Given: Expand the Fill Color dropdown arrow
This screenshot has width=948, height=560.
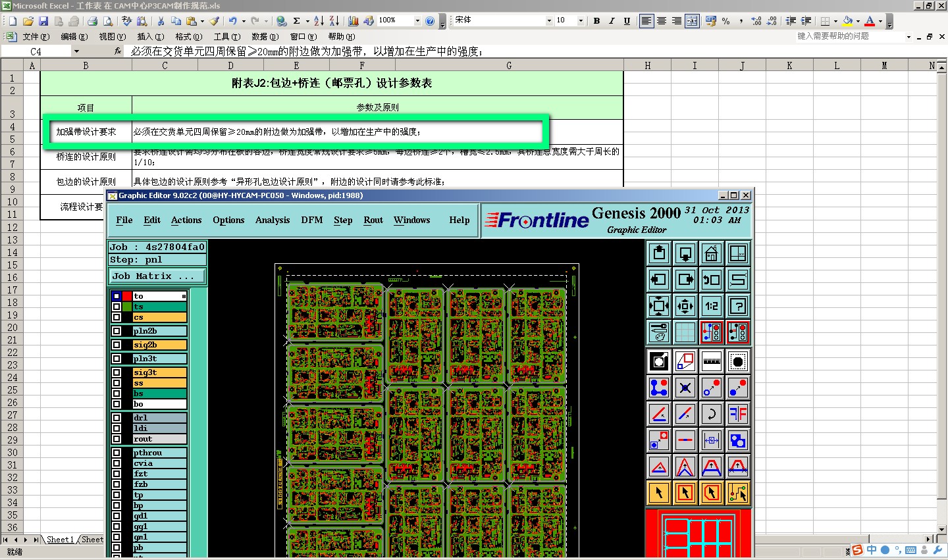Looking at the screenshot, I should coord(858,21).
